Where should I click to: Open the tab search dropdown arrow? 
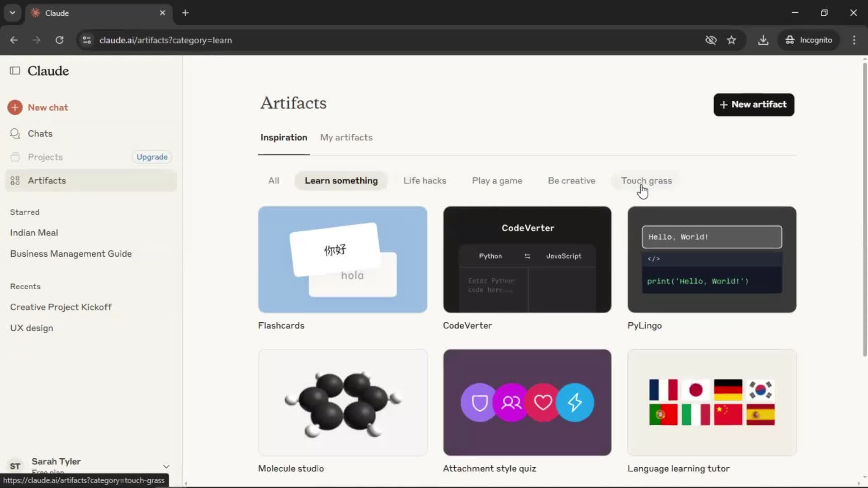(13, 13)
